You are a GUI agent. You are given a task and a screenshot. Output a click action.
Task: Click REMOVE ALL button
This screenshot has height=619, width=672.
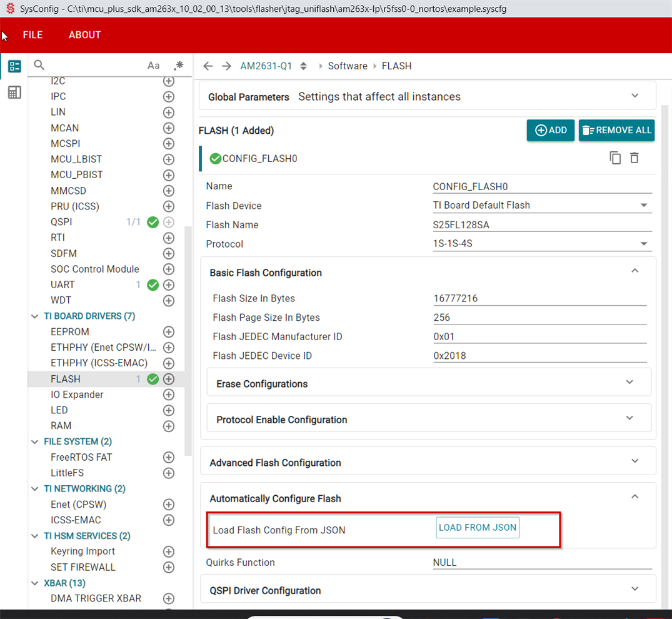[x=616, y=130]
